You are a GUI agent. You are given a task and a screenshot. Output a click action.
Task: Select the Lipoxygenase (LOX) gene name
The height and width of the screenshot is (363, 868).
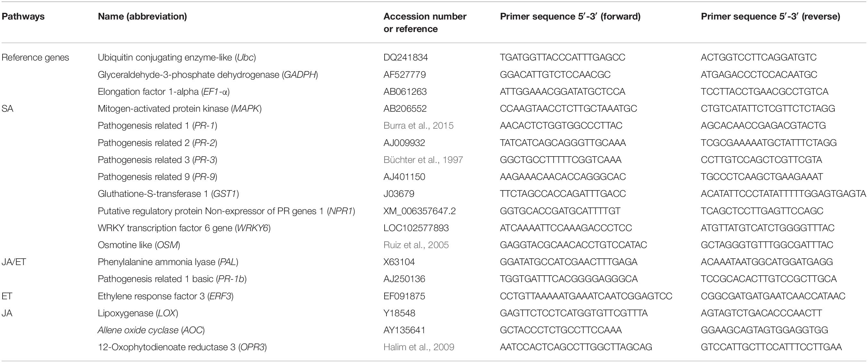click(138, 313)
